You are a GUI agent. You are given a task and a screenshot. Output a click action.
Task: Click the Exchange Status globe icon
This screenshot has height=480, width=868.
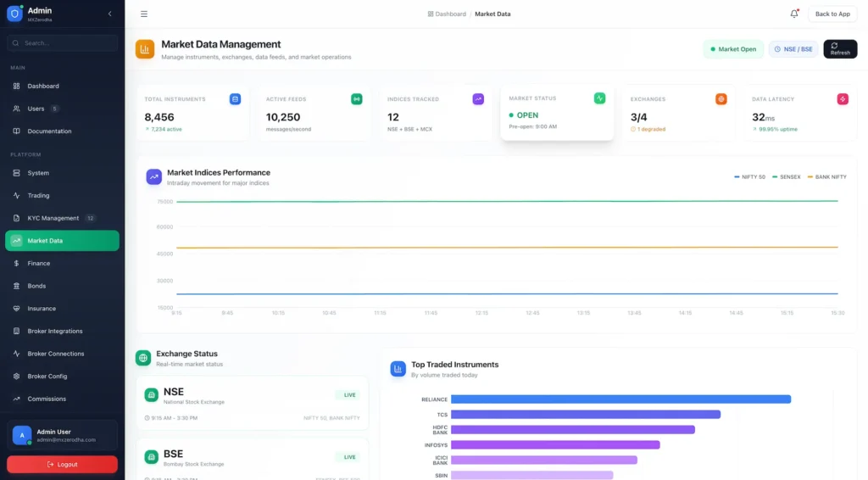(x=142, y=358)
